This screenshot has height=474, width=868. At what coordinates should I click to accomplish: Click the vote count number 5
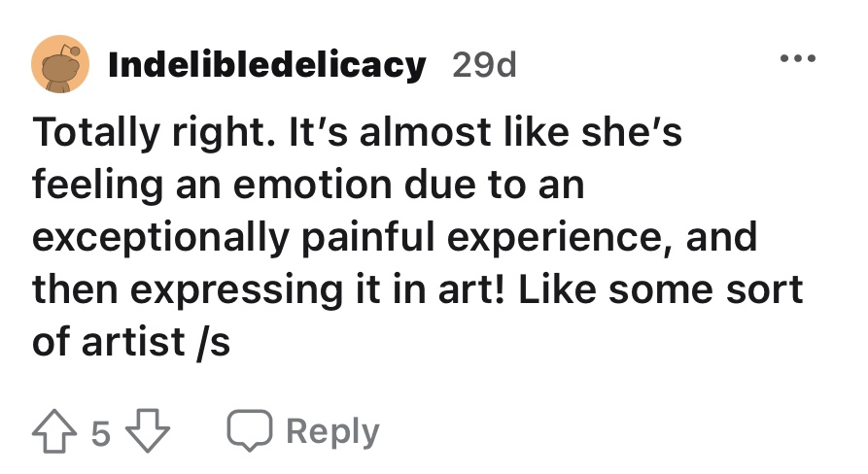tap(102, 432)
